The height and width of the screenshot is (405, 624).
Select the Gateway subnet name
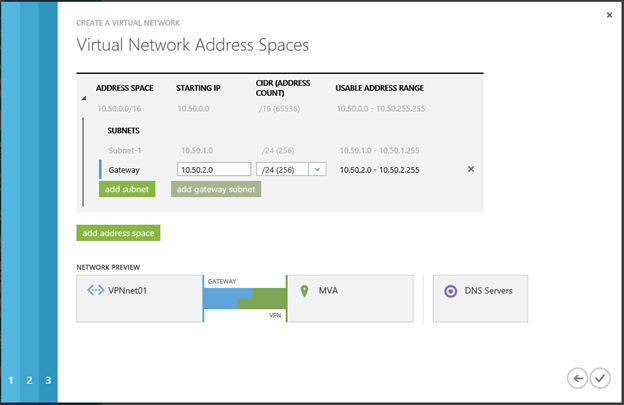pos(124,170)
